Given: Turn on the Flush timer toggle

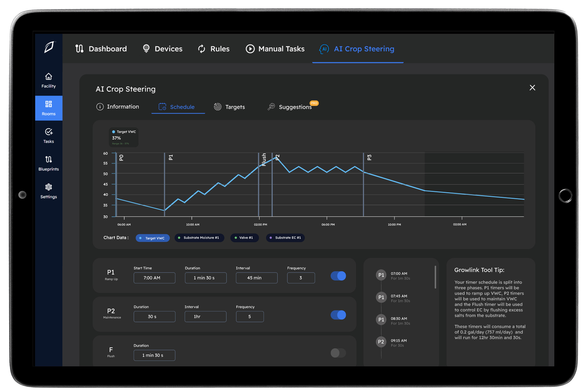Looking at the screenshot, I should tap(338, 353).
